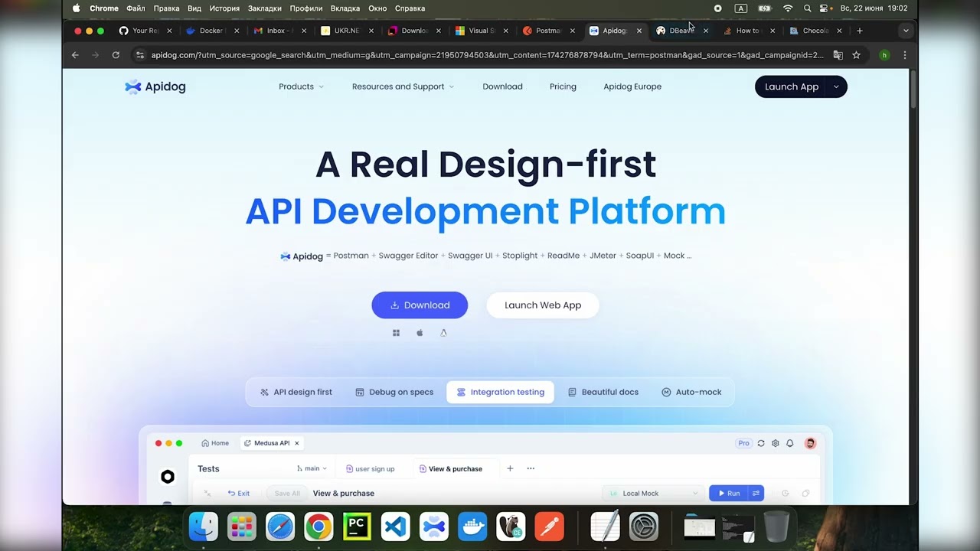The height and width of the screenshot is (551, 980).
Task: Click the page vertical scrollbar
Action: (x=913, y=90)
